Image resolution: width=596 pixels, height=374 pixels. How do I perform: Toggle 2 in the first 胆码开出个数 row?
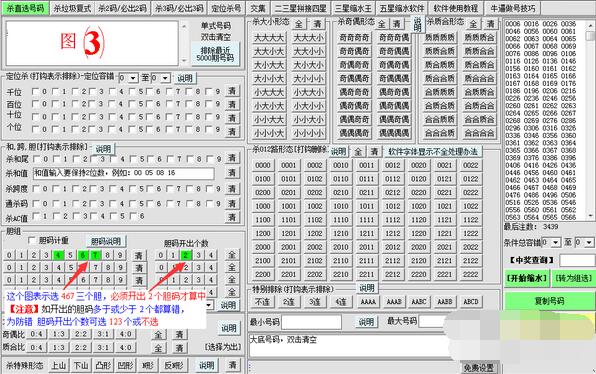[x=185, y=255]
